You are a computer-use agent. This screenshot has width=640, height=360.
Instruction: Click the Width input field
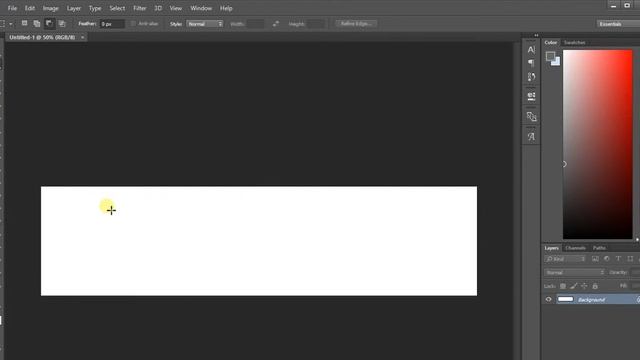(256, 24)
